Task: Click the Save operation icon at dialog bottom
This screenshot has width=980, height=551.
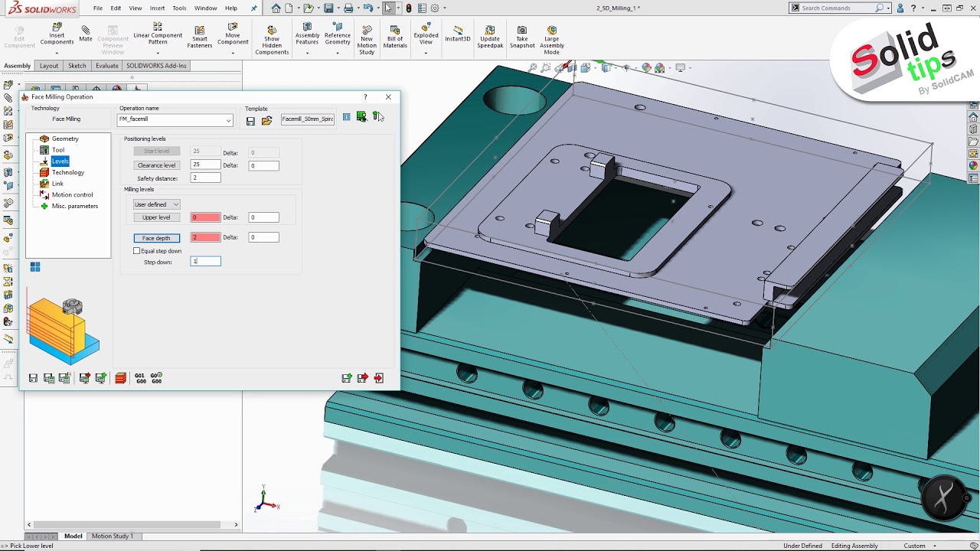Action: [x=33, y=378]
